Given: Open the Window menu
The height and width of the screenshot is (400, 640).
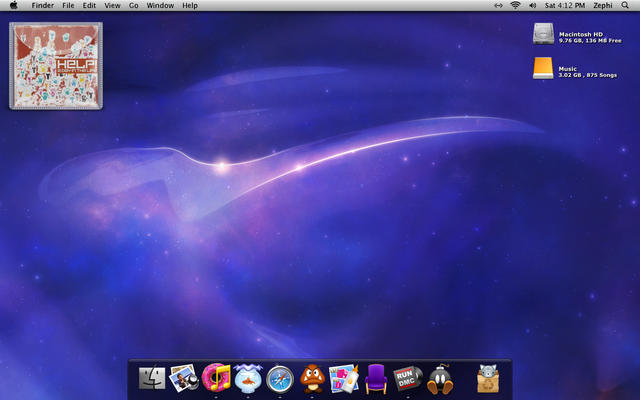Looking at the screenshot, I should (160, 6).
